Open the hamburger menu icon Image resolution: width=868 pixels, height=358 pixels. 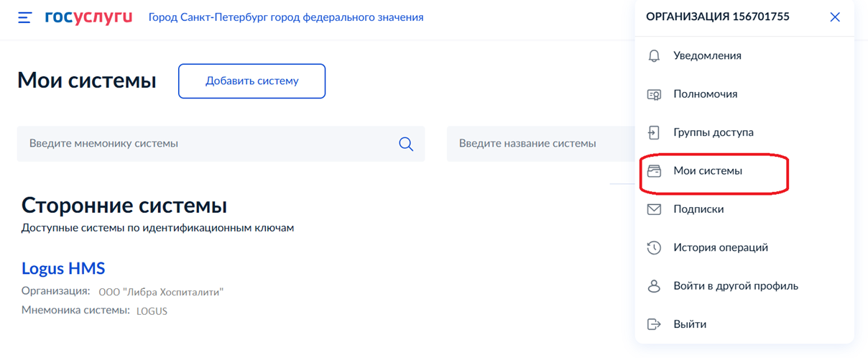click(25, 17)
